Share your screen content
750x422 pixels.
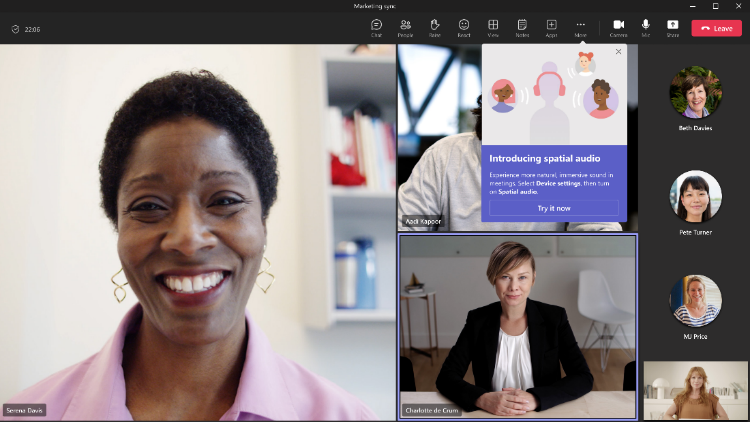[x=673, y=27]
